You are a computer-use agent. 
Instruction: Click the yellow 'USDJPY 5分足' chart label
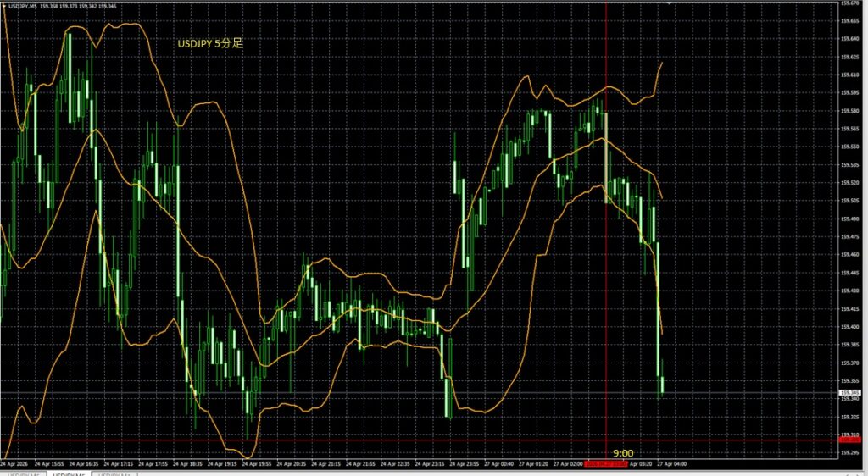tap(210, 44)
